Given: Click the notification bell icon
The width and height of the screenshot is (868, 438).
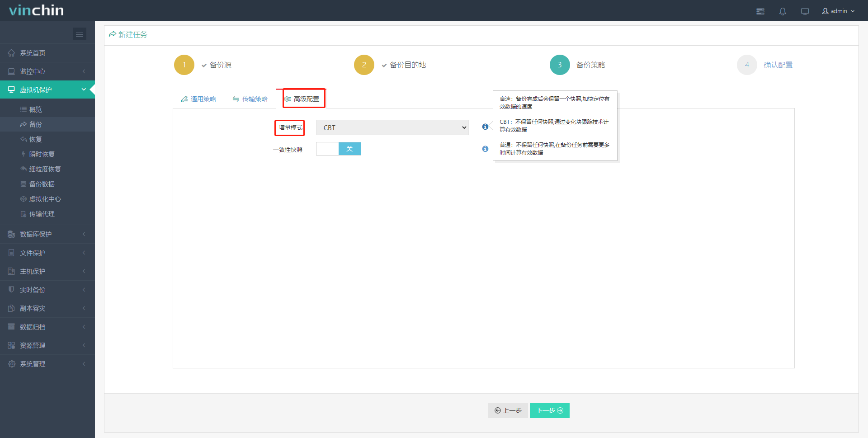Looking at the screenshot, I should 783,11.
